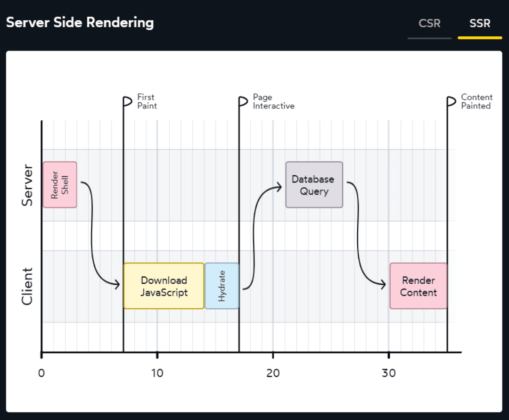The image size is (509, 420).
Task: Click the Render Shell block
Action: (60, 184)
